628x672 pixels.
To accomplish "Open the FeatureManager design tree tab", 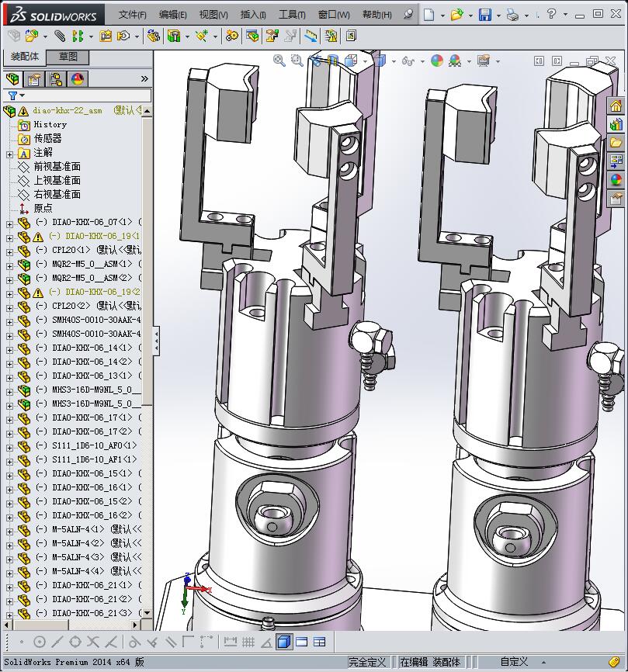I will tap(12, 79).
